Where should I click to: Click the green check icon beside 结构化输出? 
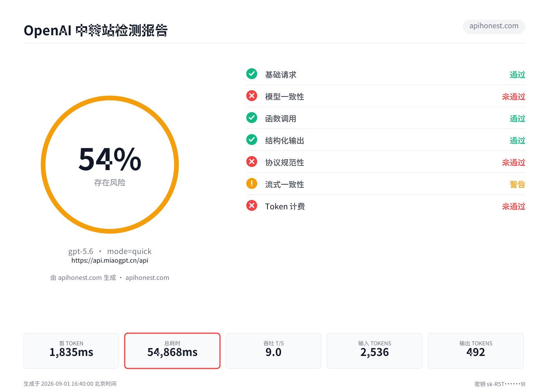click(252, 140)
